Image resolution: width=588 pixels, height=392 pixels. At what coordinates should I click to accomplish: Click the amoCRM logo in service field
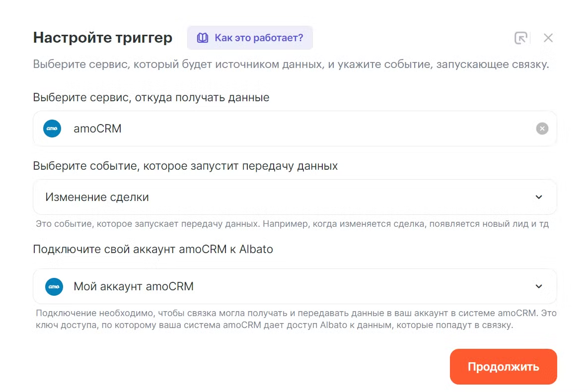coord(52,129)
